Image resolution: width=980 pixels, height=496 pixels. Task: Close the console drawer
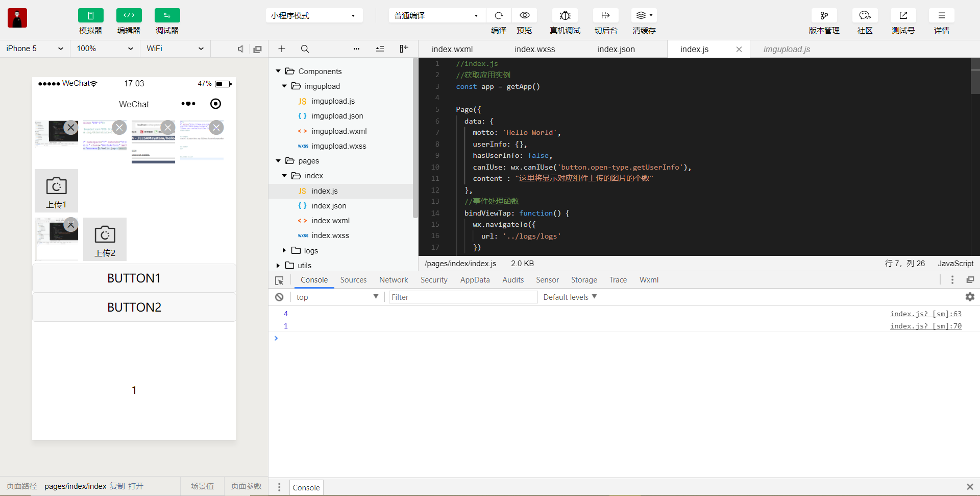(970, 487)
